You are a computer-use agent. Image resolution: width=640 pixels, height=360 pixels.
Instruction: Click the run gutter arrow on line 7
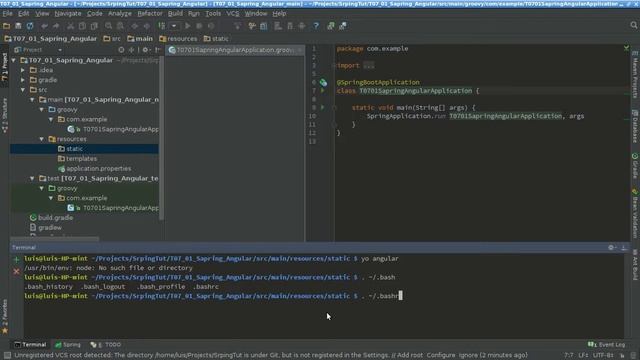(322, 91)
